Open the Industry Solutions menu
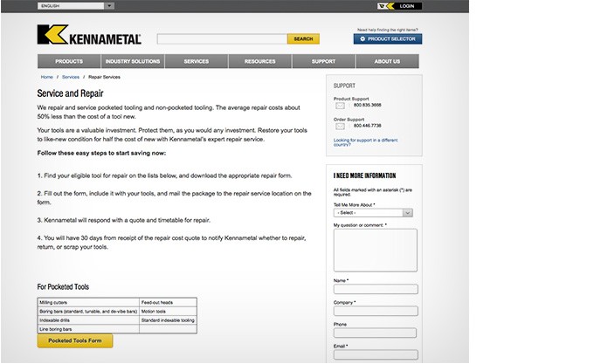Screen dimensions: 594x364 pyautogui.click(x=133, y=61)
